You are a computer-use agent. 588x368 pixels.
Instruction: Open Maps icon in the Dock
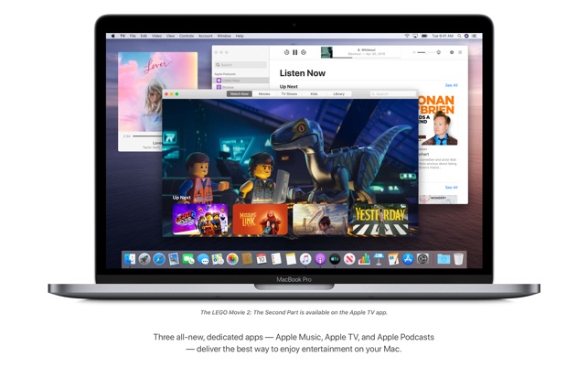[218, 259]
